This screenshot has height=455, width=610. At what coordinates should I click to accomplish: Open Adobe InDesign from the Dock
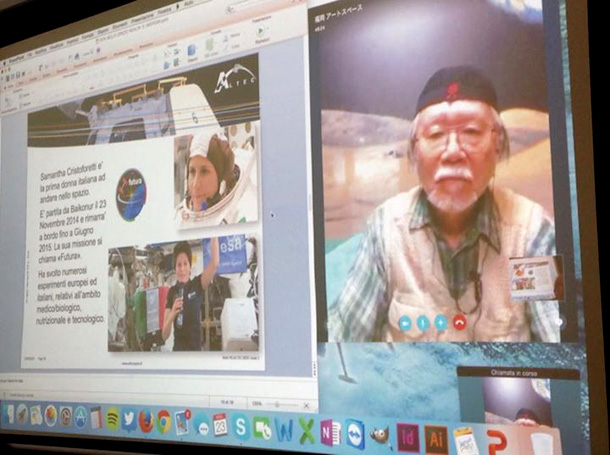pyautogui.click(x=408, y=438)
